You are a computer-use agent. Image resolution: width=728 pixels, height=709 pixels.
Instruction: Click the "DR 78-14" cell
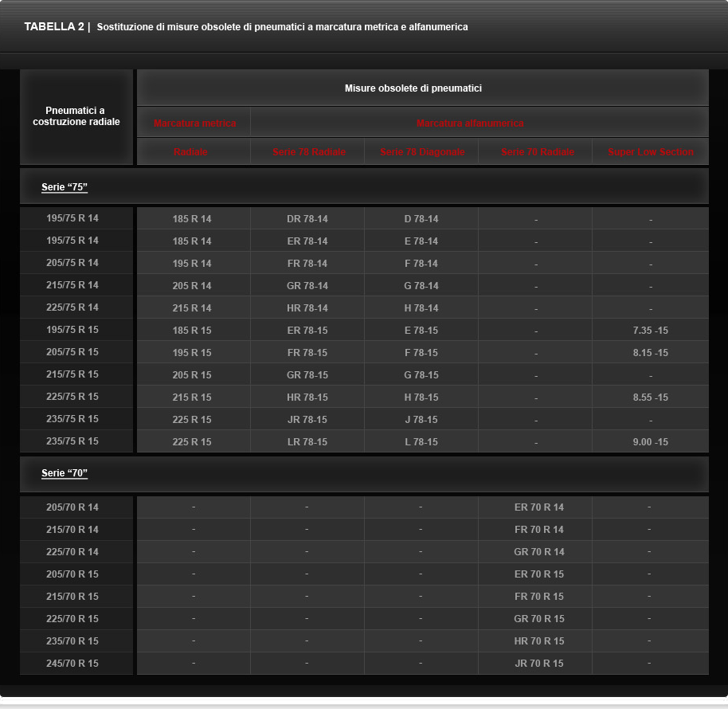pos(307,219)
